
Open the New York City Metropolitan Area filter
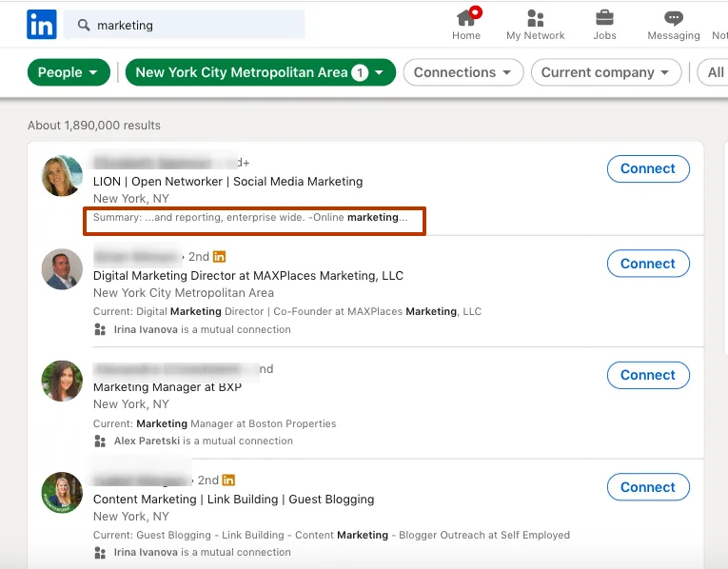click(x=261, y=72)
